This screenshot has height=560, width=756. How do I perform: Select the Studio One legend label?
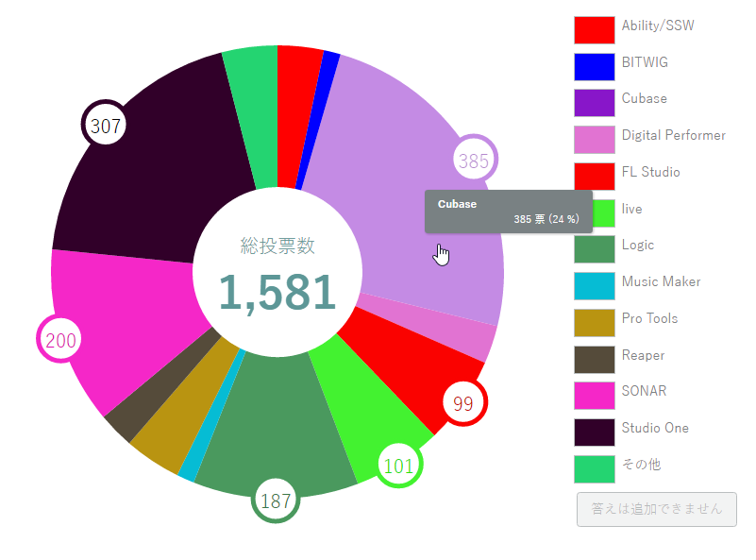[x=655, y=428]
